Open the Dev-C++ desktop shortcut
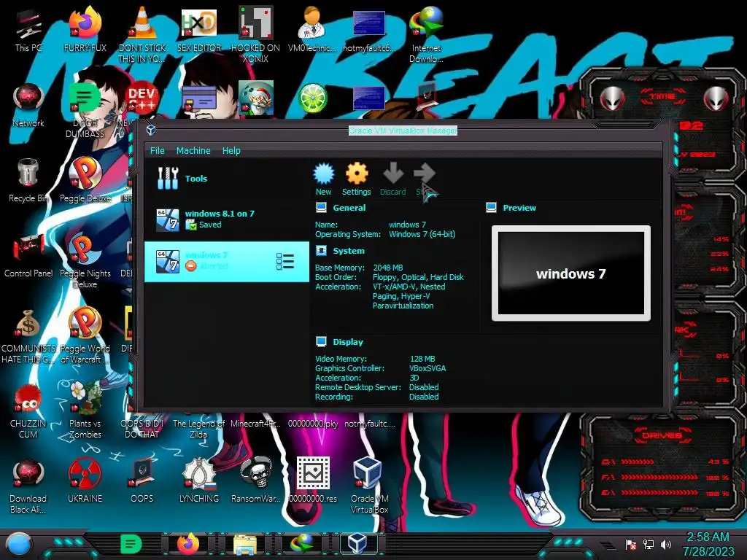747x560 pixels. pos(142,99)
